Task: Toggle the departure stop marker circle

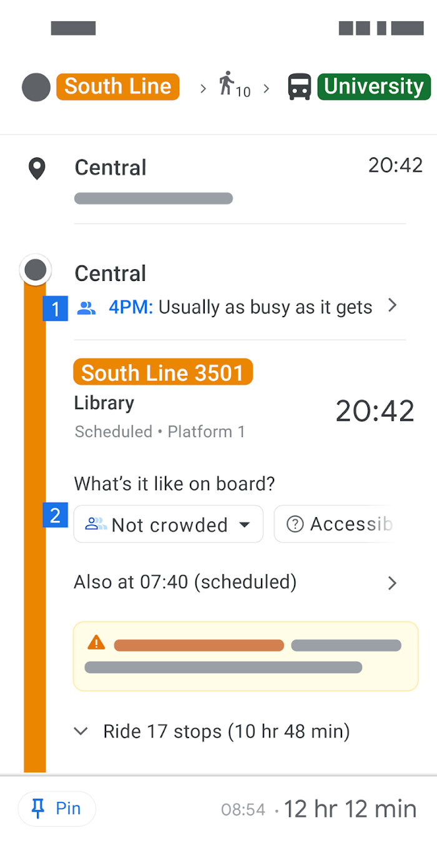Action: tap(36, 269)
